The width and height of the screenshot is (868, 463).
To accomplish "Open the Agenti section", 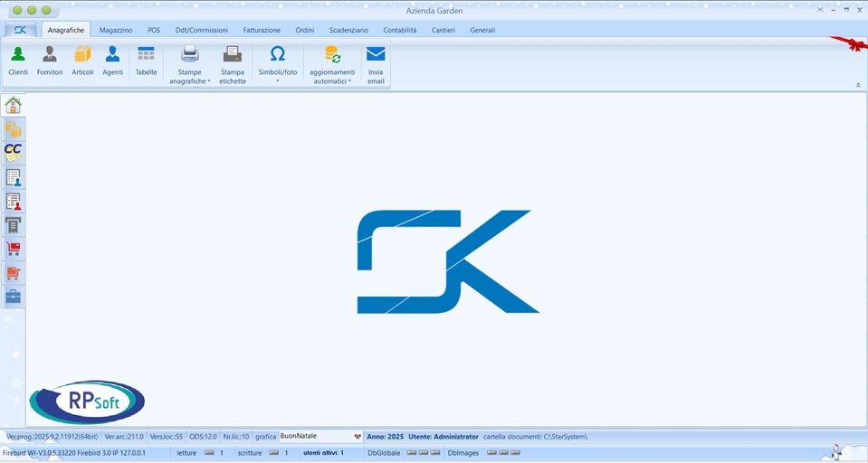I will click(x=112, y=61).
